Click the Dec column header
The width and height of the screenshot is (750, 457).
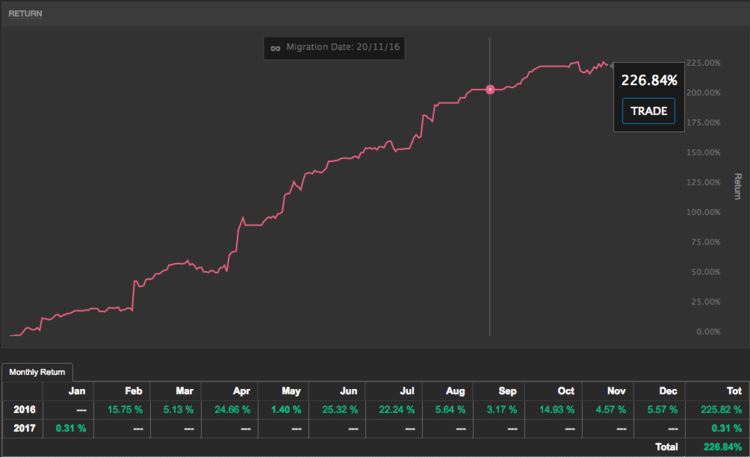click(x=668, y=391)
